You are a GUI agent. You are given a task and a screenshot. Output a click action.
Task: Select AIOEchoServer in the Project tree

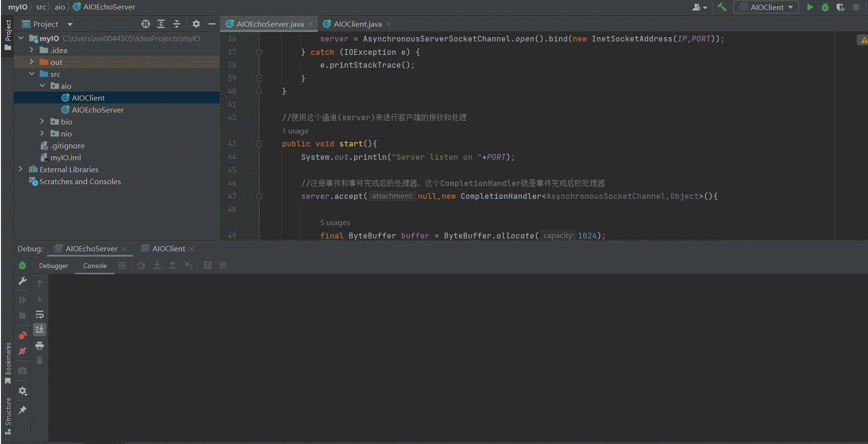coord(98,110)
